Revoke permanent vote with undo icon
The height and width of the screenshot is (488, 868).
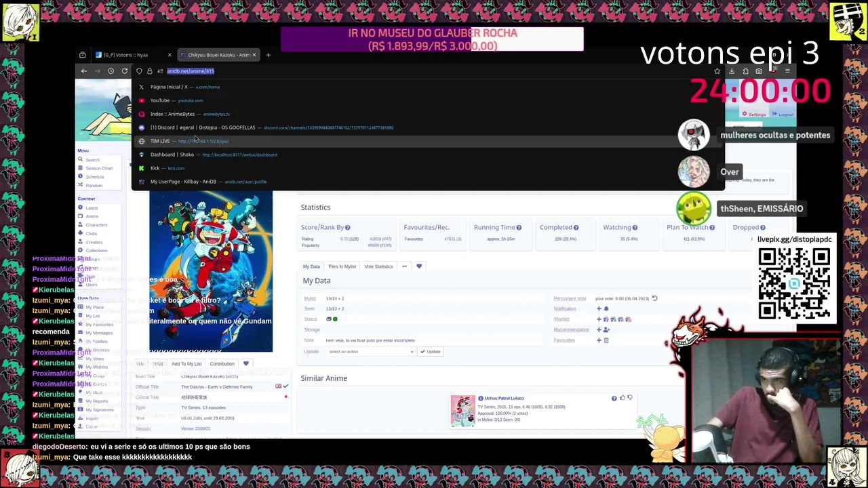[654, 298]
